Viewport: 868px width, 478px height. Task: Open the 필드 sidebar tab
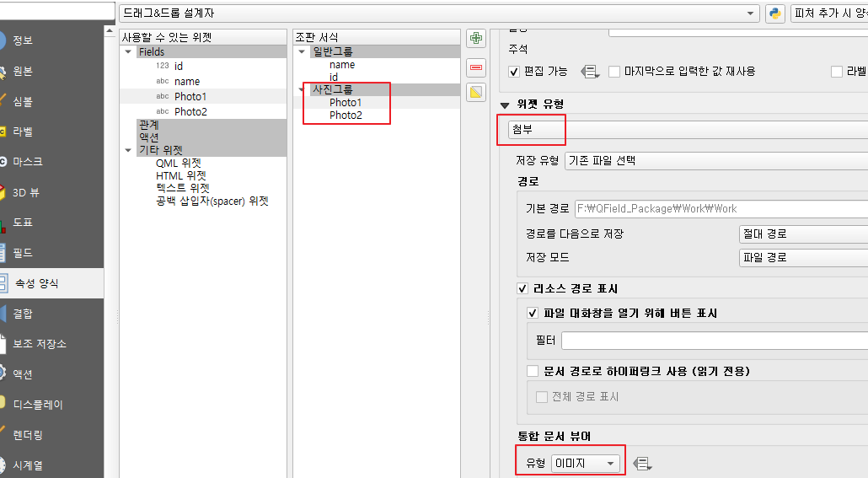23,253
